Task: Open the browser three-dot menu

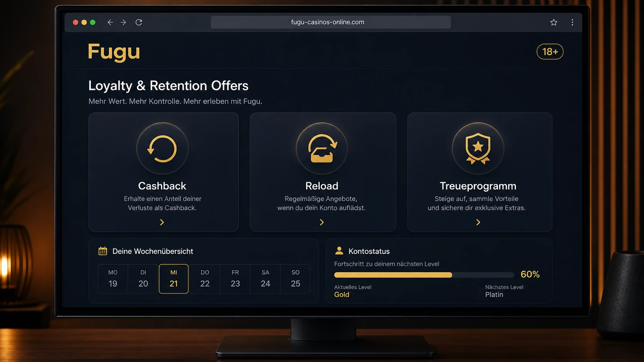Action: (x=572, y=22)
